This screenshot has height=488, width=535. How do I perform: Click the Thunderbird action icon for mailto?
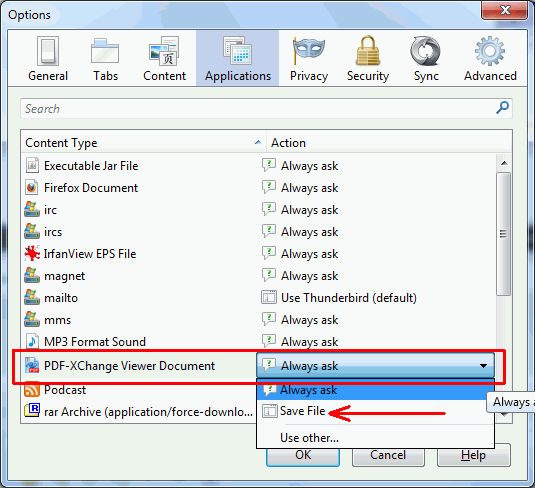pos(269,297)
